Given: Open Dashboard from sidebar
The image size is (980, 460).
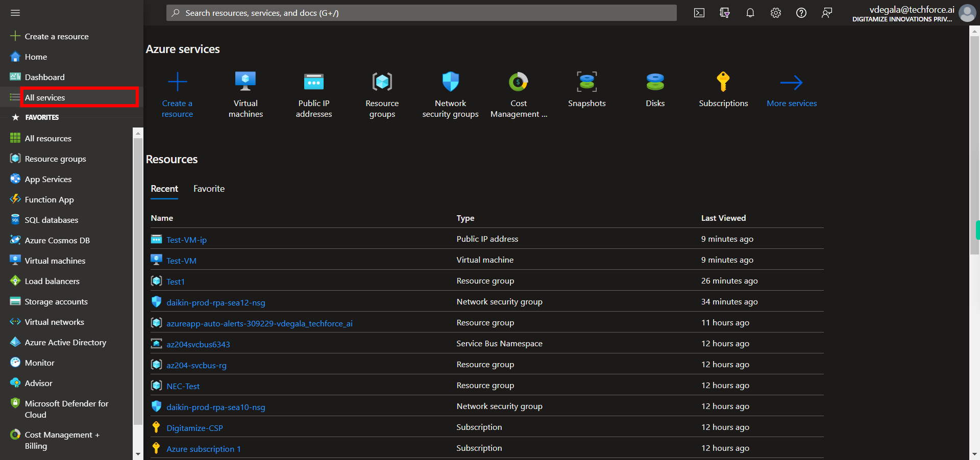Looking at the screenshot, I should 45,77.
